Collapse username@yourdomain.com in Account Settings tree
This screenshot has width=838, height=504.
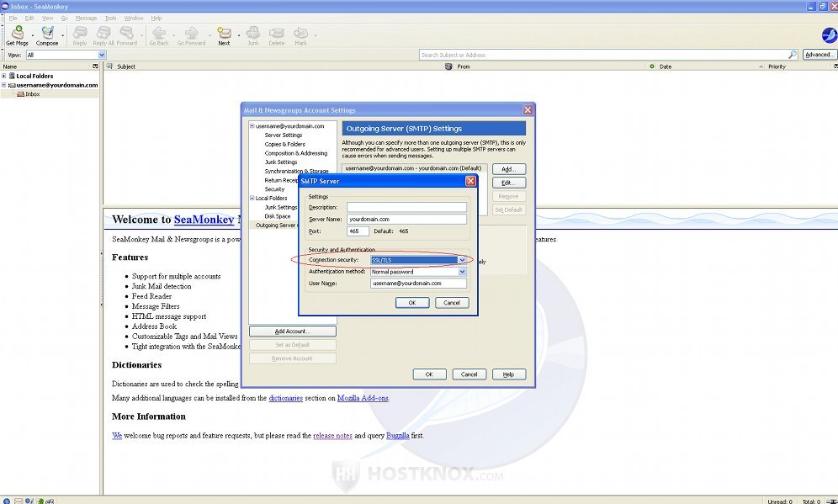click(x=252, y=126)
